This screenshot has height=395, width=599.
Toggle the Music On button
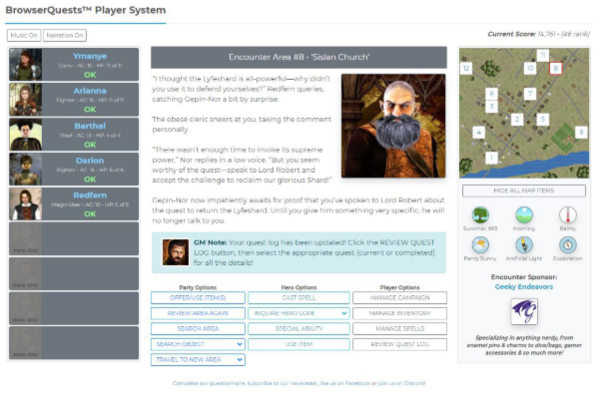(x=24, y=36)
